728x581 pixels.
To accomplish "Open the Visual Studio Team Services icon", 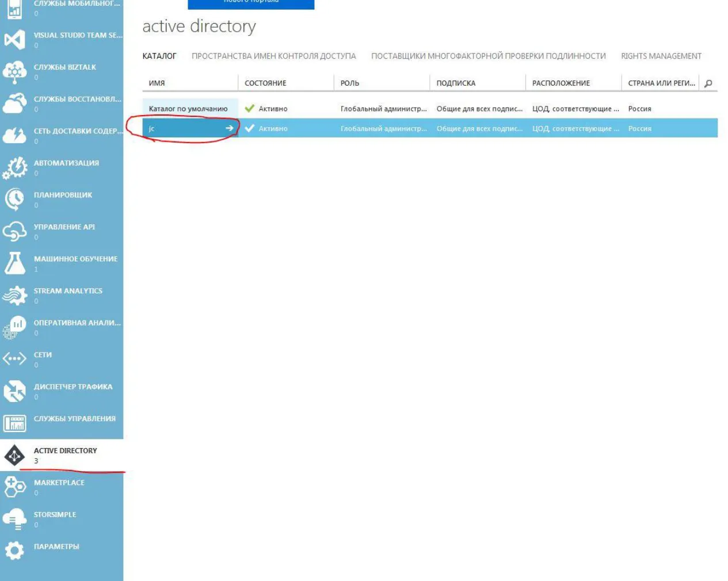I will click(x=14, y=40).
